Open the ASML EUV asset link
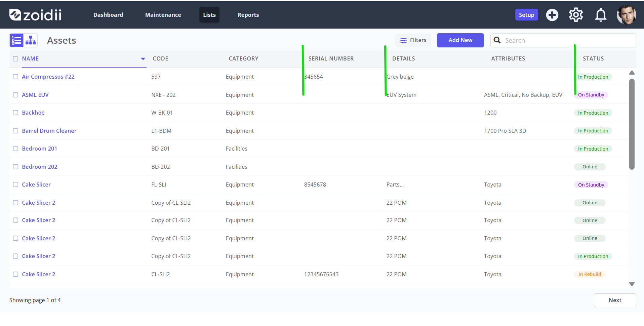 click(35, 95)
